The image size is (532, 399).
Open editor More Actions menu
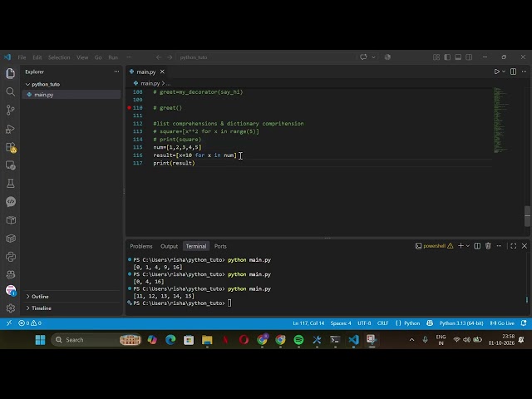524,71
